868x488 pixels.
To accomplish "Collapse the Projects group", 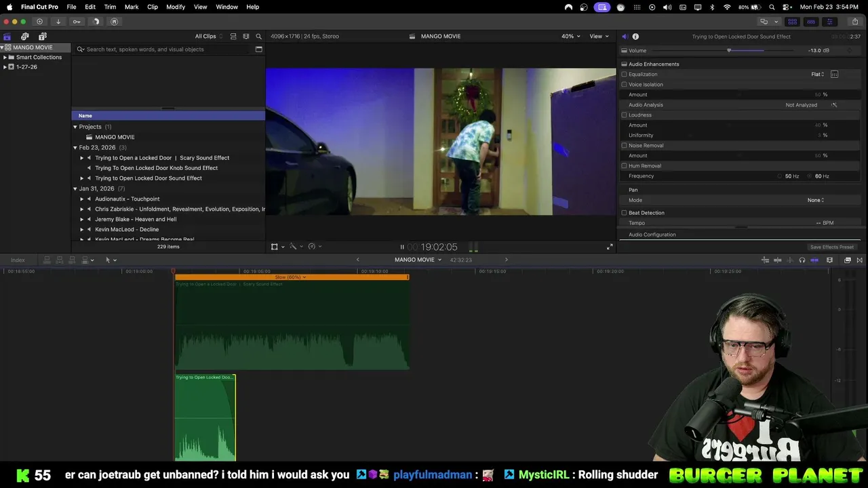I will click(x=75, y=127).
